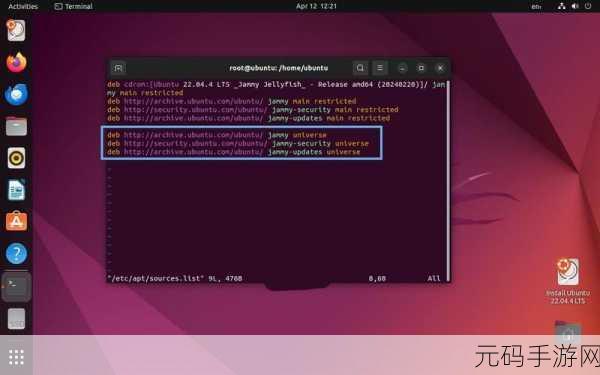Click the jammy-updates universe line

(x=233, y=152)
